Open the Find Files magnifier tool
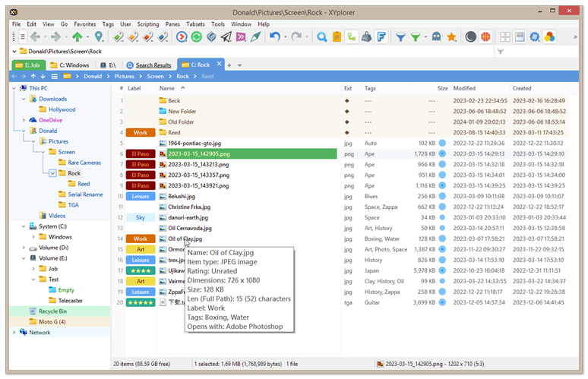The image size is (588, 379). click(321, 36)
